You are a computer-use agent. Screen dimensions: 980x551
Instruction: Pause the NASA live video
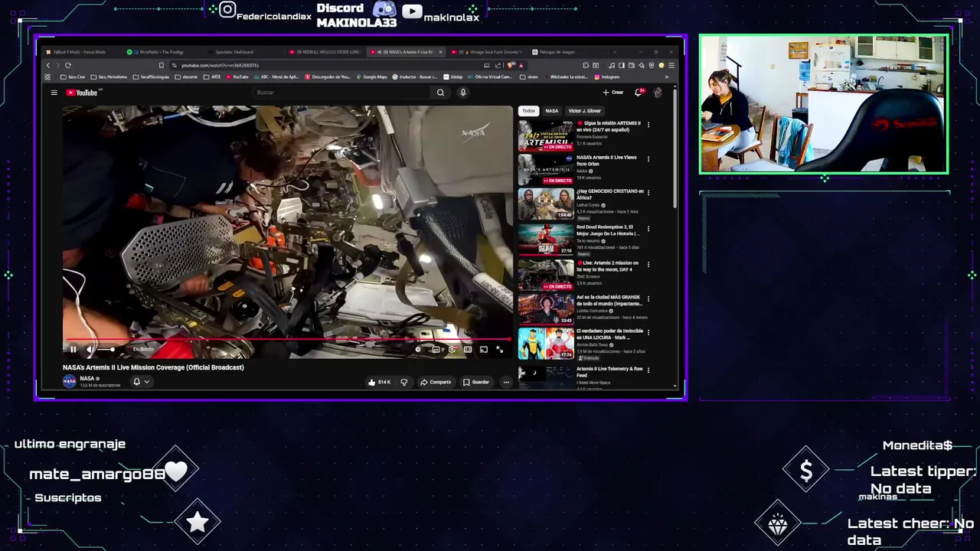pos(73,350)
